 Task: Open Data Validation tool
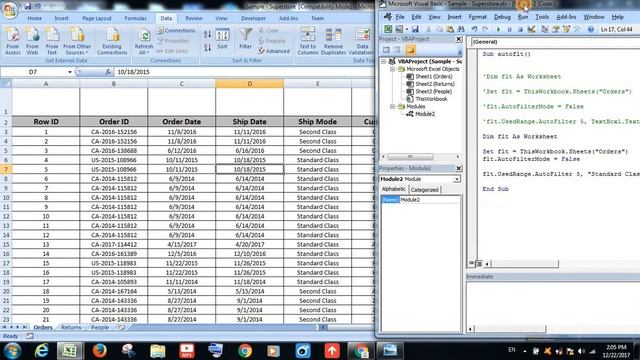coord(361,41)
